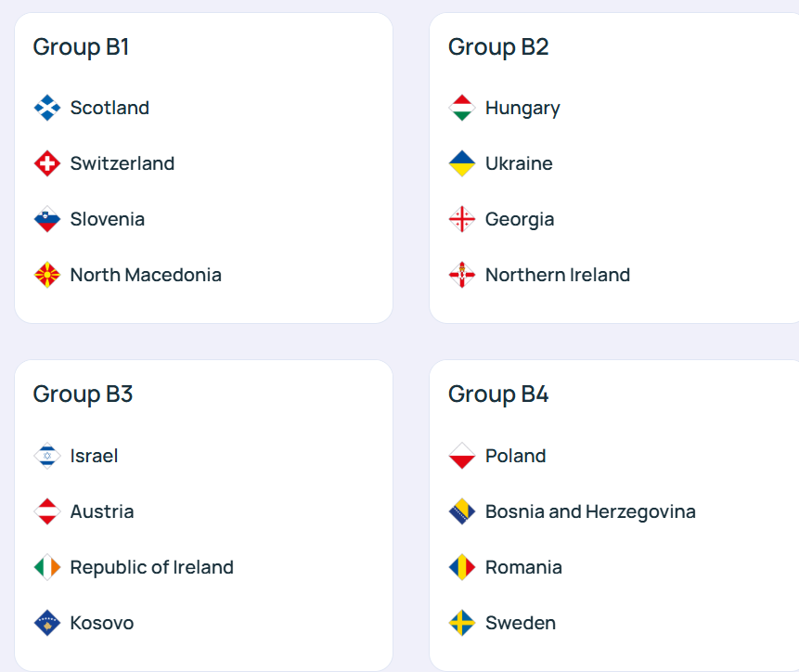This screenshot has width=799, height=672.
Task: Select the North Macedonia flag icon
Action: click(x=47, y=276)
